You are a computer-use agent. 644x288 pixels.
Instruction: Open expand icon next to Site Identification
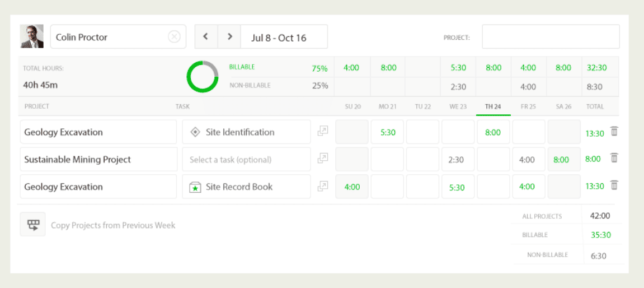322,132
